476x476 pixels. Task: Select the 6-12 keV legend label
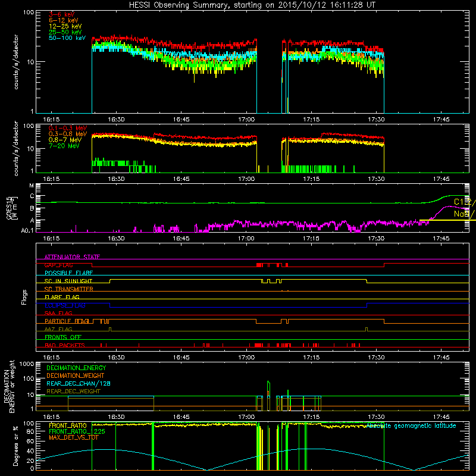(x=64, y=20)
